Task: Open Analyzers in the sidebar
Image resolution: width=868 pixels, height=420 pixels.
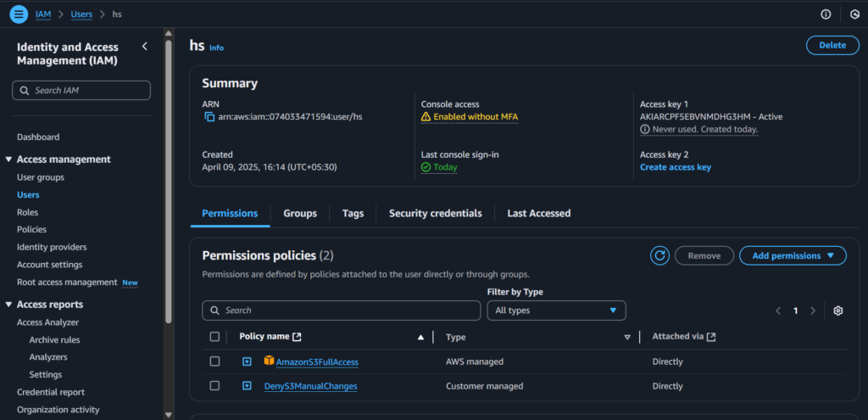Action: [48, 357]
